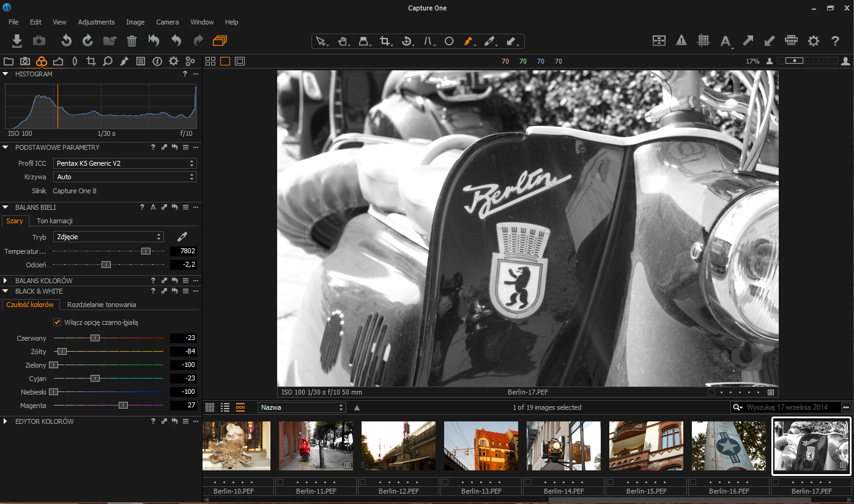854x504 pixels.
Task: Toggle the exposure warning triangle
Action: 681,41
